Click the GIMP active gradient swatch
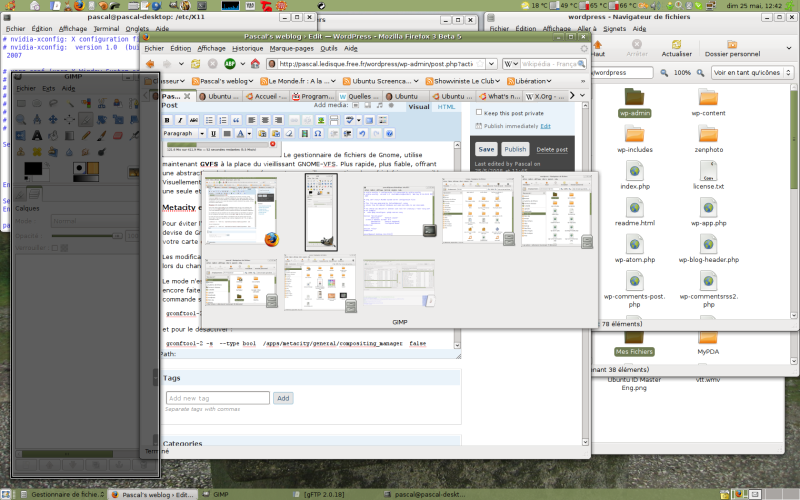This screenshot has height=500, width=800. 85,179
